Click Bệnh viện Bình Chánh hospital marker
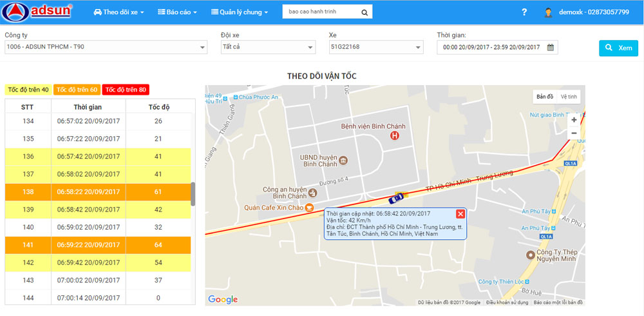This screenshot has width=644, height=316. [395, 135]
